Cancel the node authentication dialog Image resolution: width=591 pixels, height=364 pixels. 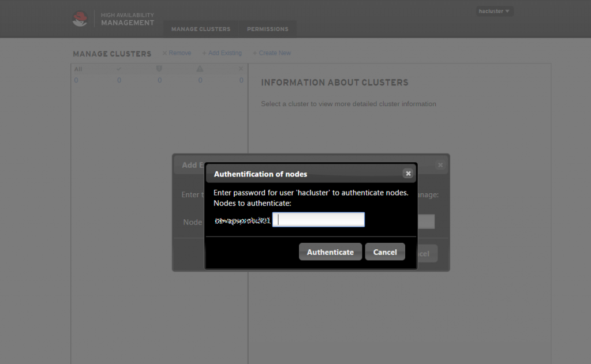[385, 252]
